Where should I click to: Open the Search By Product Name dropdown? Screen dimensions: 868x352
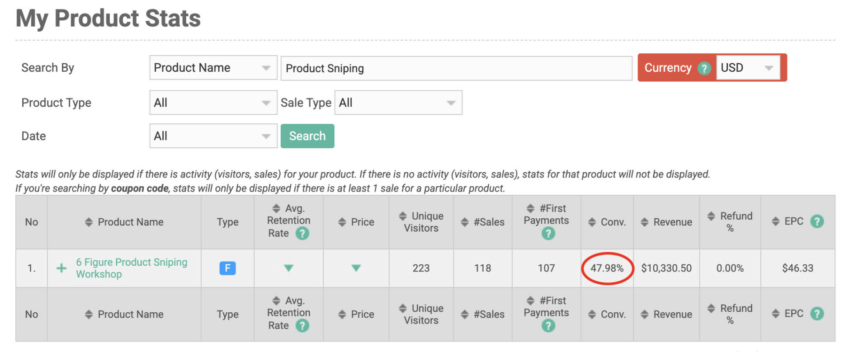[213, 68]
